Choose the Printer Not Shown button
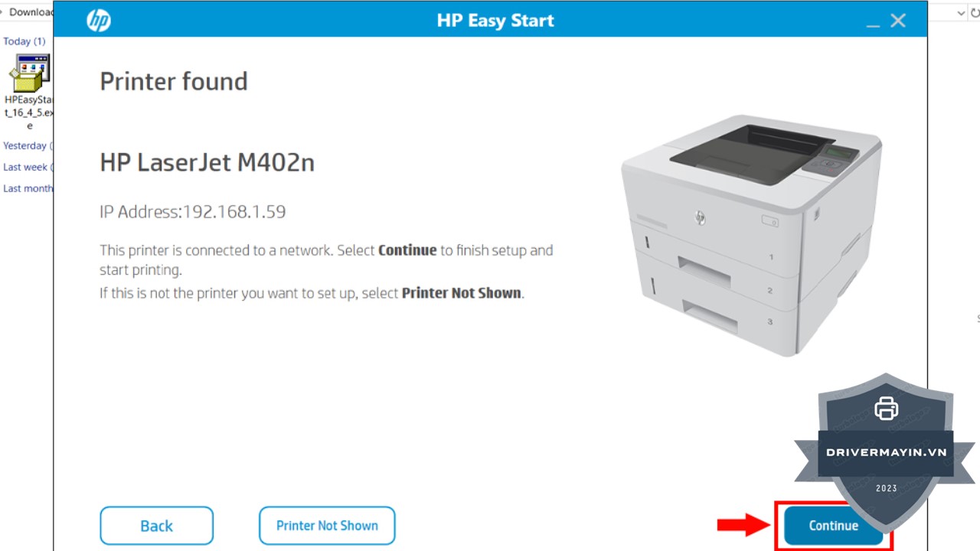Viewport: 980px width, 551px height. point(327,526)
